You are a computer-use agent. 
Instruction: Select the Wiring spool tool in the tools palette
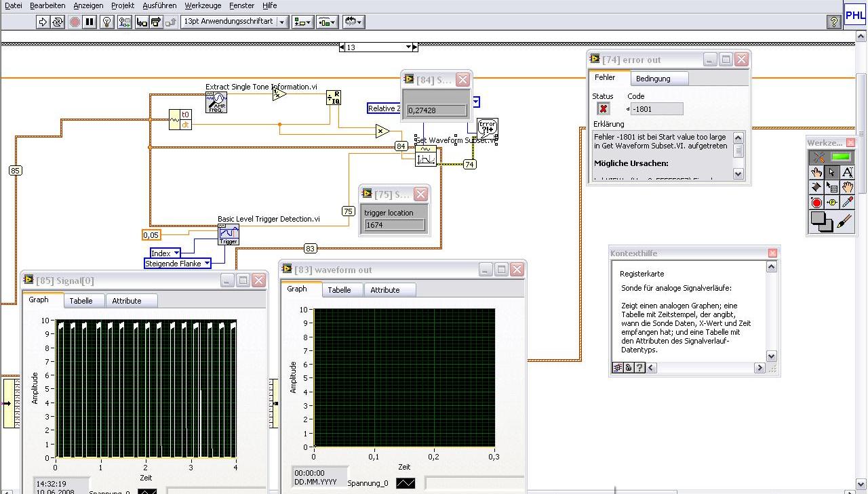(x=816, y=188)
